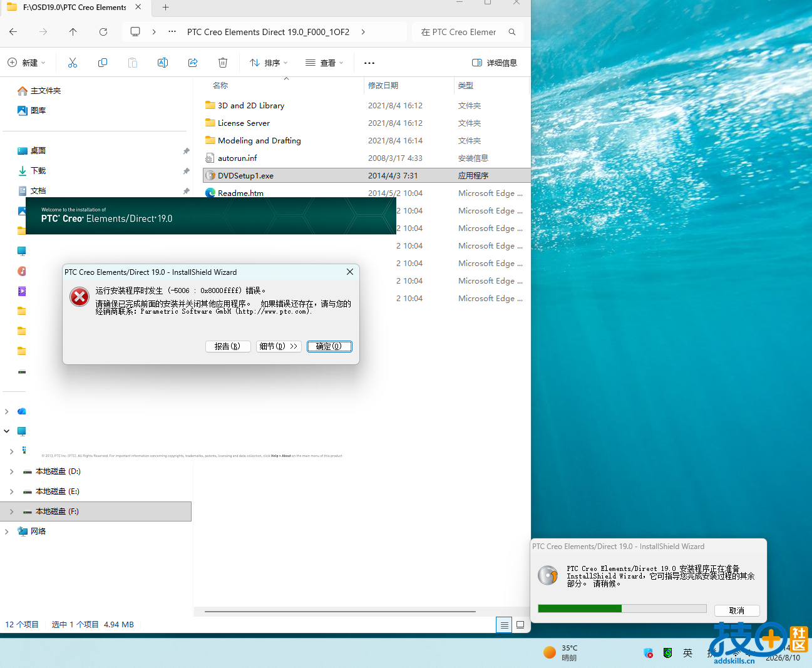
Task: Open the 35°C weather widget on taskbar
Action: 560,653
